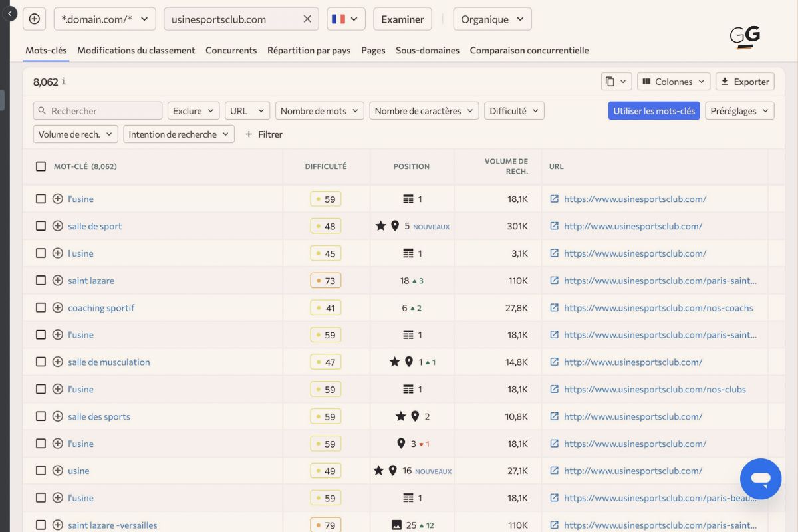Toggle the checkbox on the 'l'usine' first row

pyautogui.click(x=41, y=198)
